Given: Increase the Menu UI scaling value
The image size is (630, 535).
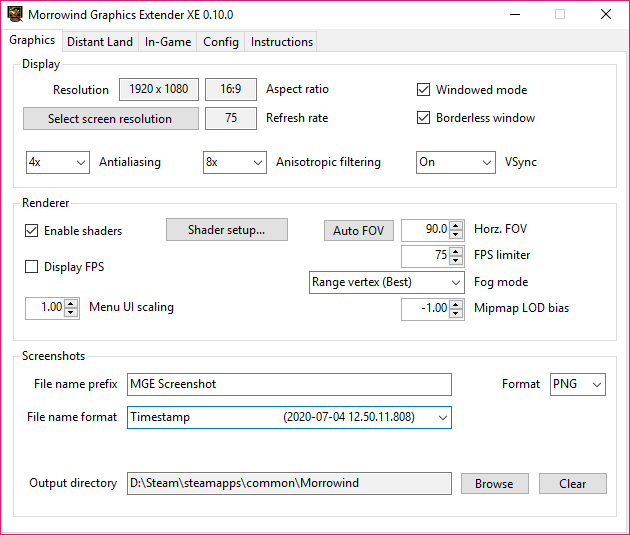Looking at the screenshot, I should click(x=71, y=304).
